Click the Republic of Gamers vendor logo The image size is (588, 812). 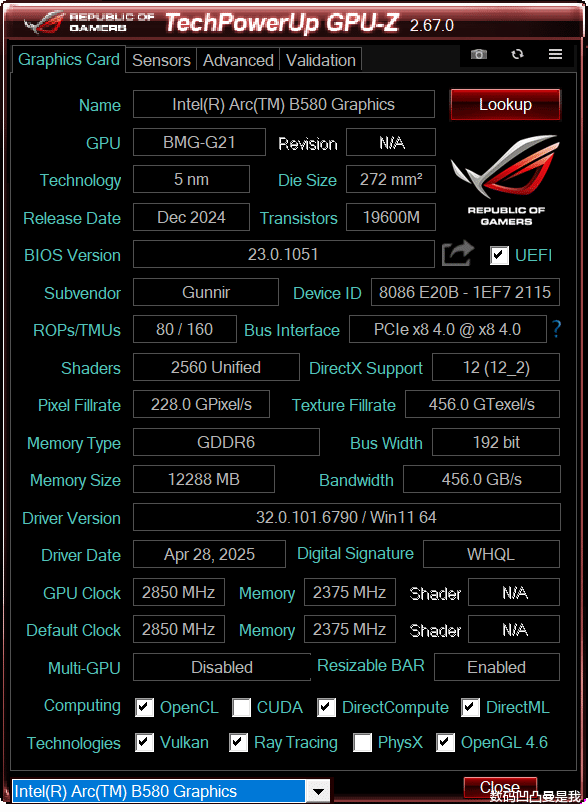click(x=506, y=180)
